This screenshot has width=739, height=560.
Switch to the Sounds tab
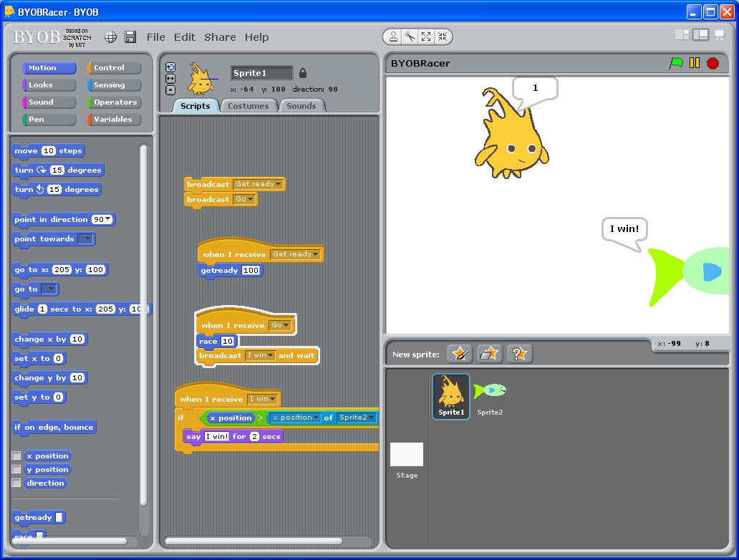point(301,106)
